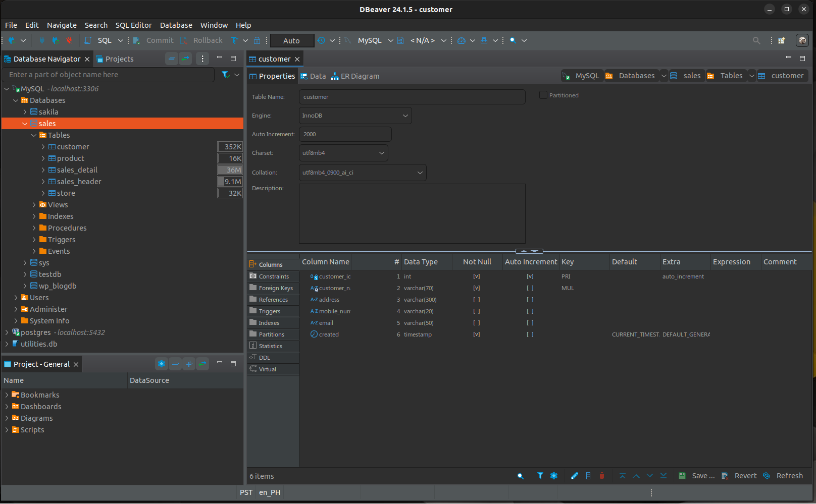Toggle Not Null for created column

click(476, 334)
